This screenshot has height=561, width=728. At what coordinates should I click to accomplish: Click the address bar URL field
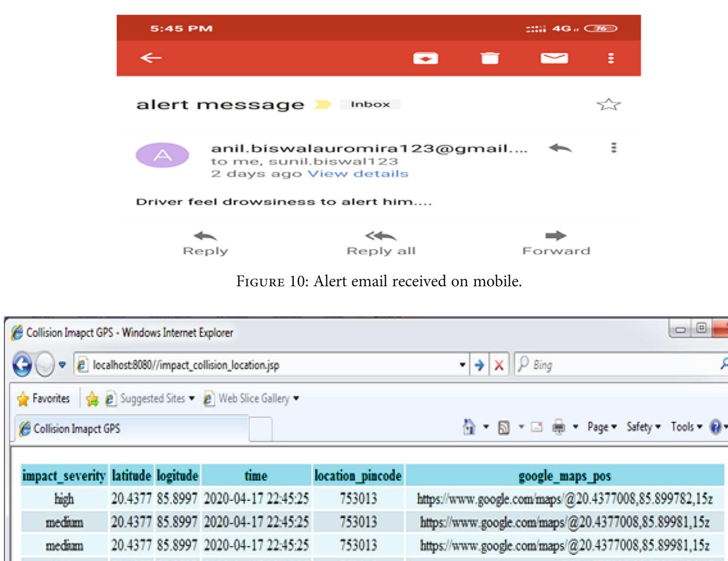pyautogui.click(x=267, y=365)
